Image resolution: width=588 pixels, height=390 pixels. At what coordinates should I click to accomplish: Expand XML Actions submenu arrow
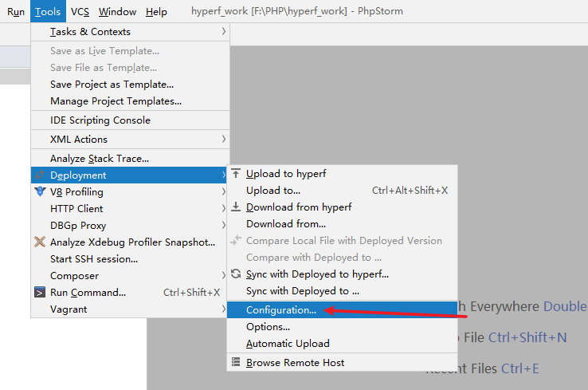point(224,140)
